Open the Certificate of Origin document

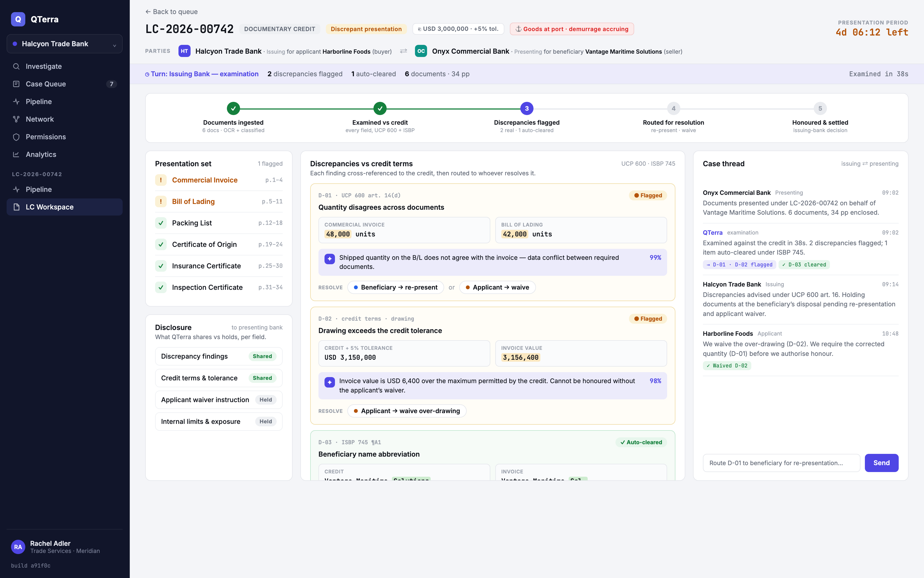click(219, 244)
